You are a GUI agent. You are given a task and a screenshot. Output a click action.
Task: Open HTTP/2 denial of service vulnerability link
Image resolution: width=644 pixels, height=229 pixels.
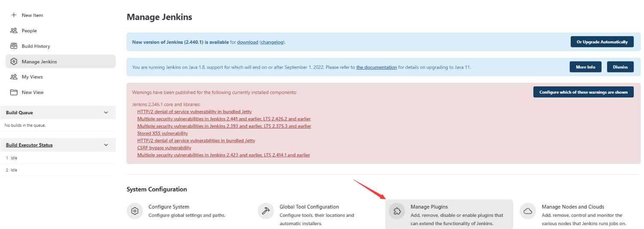[x=194, y=112]
